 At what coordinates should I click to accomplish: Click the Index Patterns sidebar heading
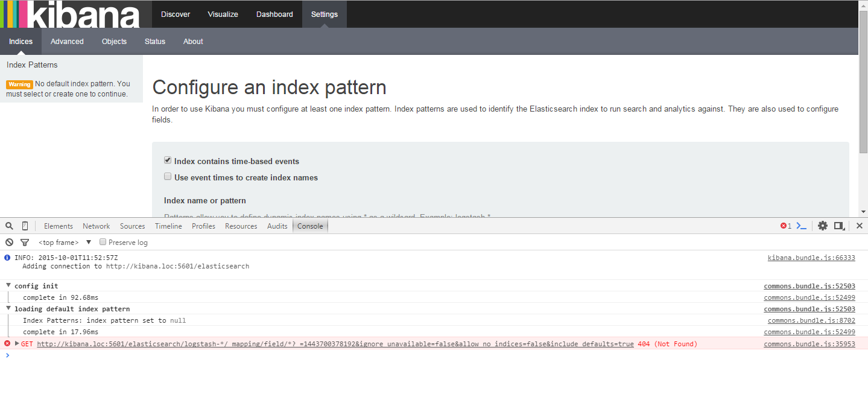point(32,65)
